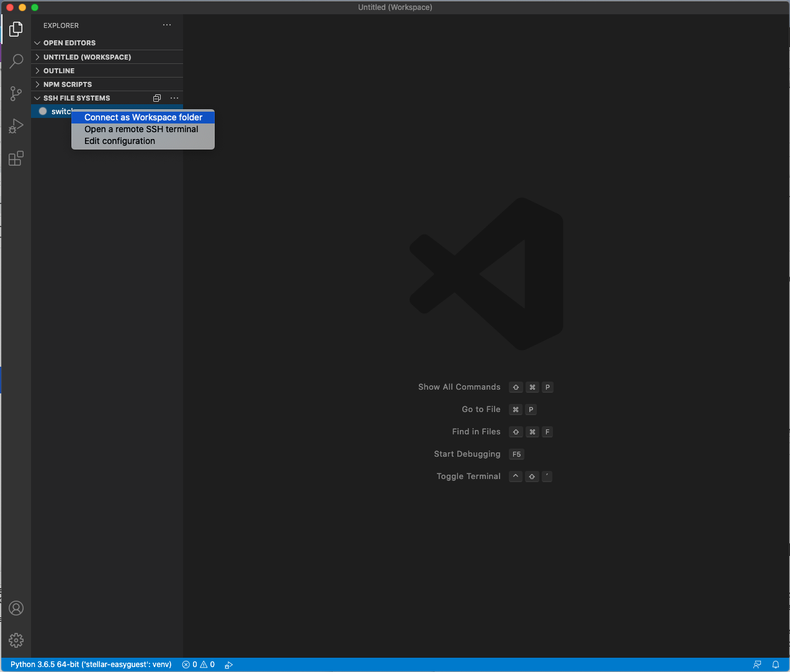
Task: Click the Accounts icon in activity bar
Action: (16, 608)
